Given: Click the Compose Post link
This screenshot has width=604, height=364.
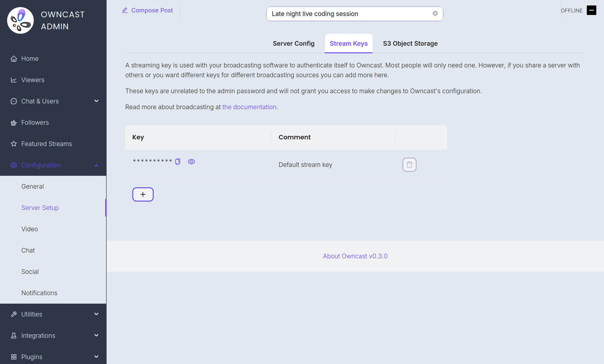Looking at the screenshot, I should 147,11.
